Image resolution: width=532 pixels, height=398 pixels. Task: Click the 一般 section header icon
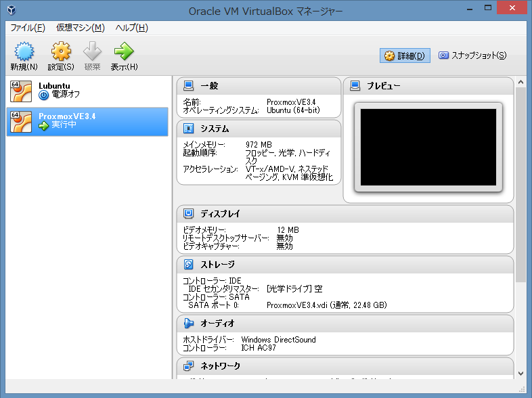(x=189, y=86)
